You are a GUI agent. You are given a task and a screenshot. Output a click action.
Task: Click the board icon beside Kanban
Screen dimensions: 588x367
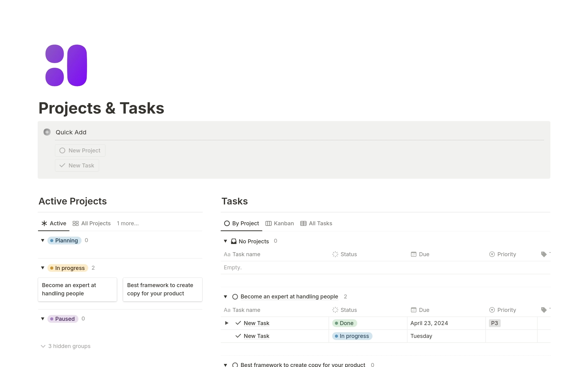tap(268, 223)
